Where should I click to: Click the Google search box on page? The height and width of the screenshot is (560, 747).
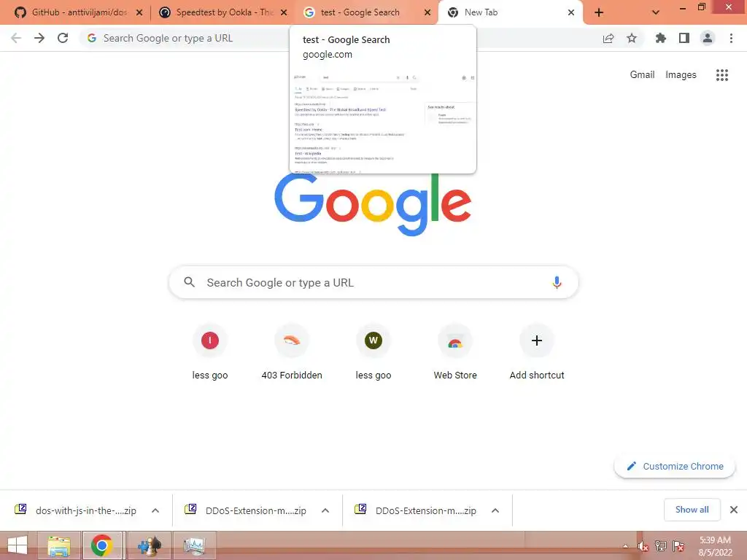coord(373,282)
